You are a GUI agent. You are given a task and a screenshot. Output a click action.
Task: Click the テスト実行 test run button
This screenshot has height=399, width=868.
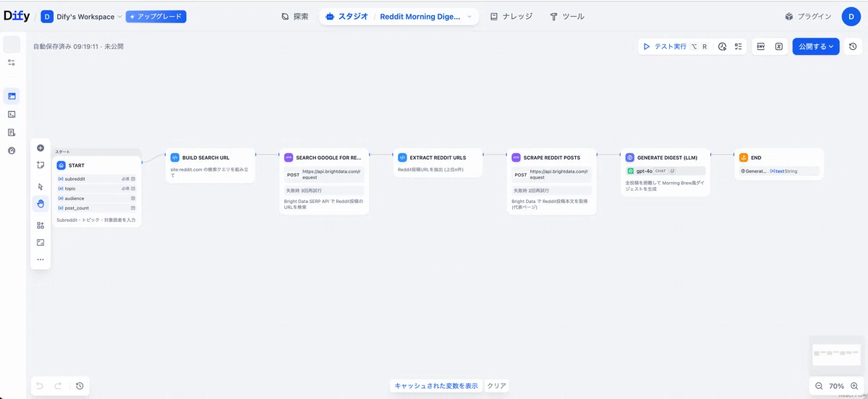[665, 46]
